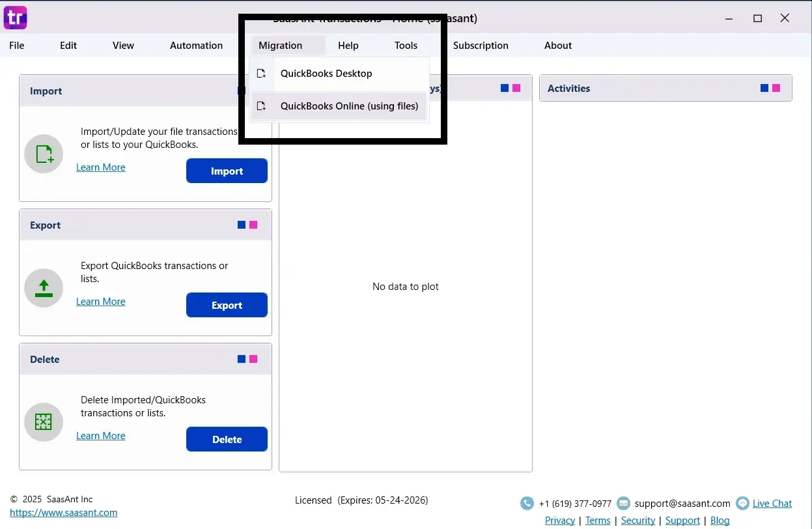Open the Blog footer link

click(720, 521)
